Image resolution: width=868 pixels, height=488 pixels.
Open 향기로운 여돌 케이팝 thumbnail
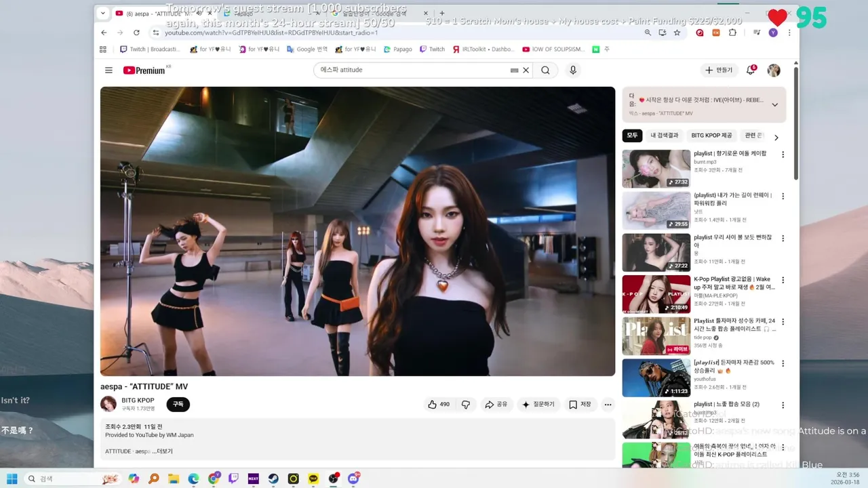656,169
